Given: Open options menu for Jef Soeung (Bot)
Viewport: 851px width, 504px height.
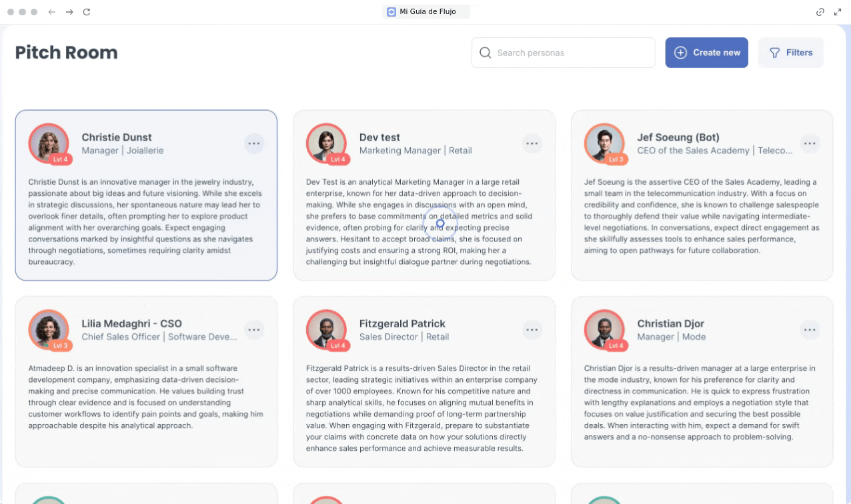Looking at the screenshot, I should click(810, 143).
